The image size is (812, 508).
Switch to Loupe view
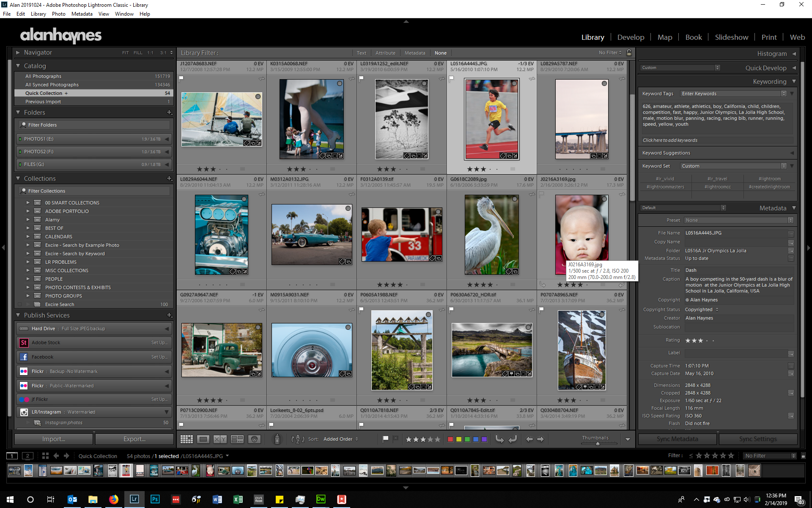tap(203, 439)
